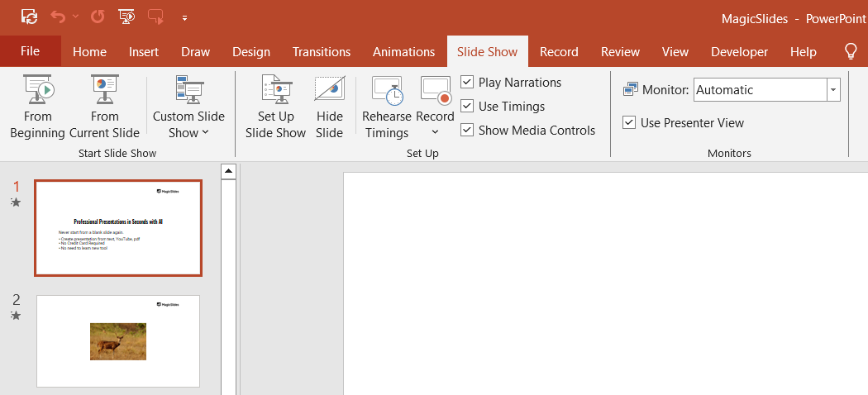This screenshot has height=395, width=868.
Task: Click the lightbulb Tell Me icon
Action: [850, 51]
